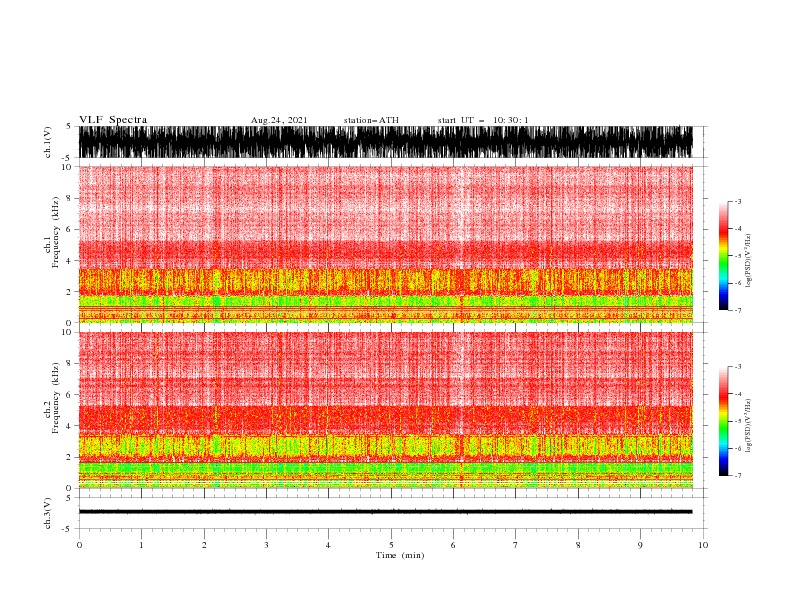Click the log(PSD) label beside ch.1 color bar
Image resolution: width=792 pixels, height=612 pixels.
749,261
